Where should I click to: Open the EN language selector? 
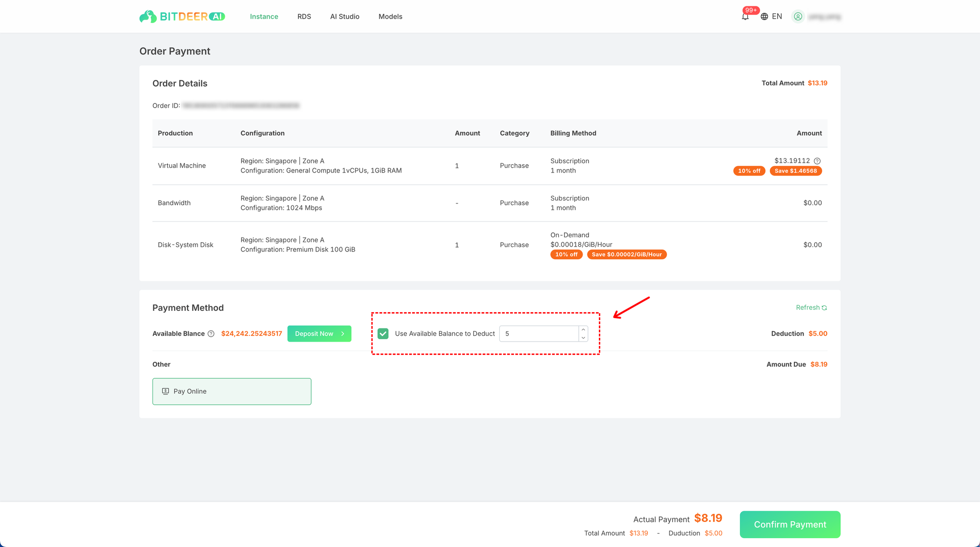pos(777,17)
